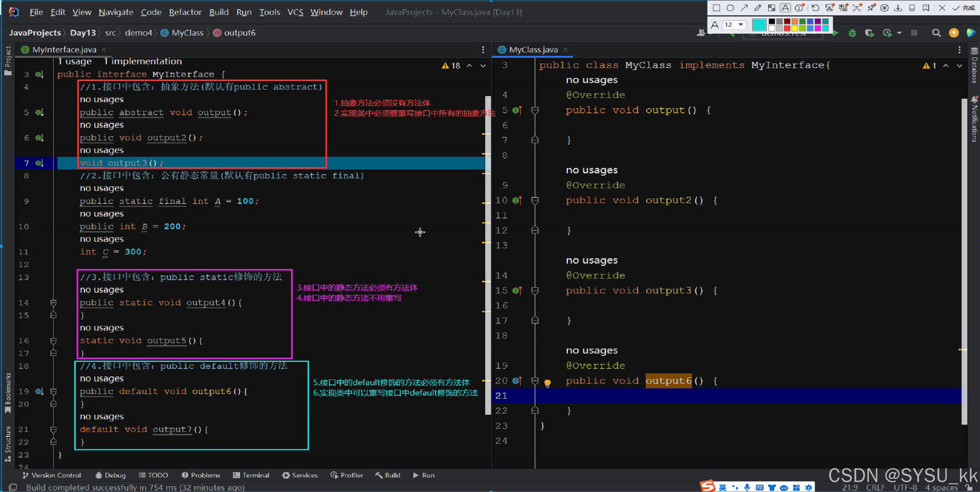The width and height of the screenshot is (980, 492).
Task: Click the implemented-method gutter icon beside output3
Action: pyautogui.click(x=39, y=163)
